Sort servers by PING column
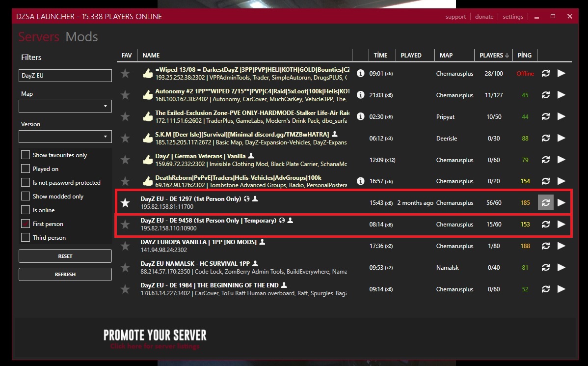 pos(525,55)
